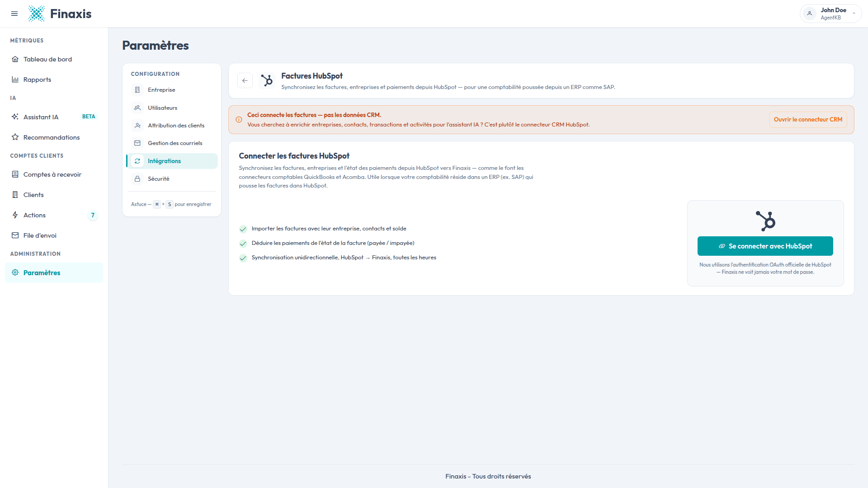Click the Sécurité lock icon
Screen dimensions: 868x488
point(137,179)
